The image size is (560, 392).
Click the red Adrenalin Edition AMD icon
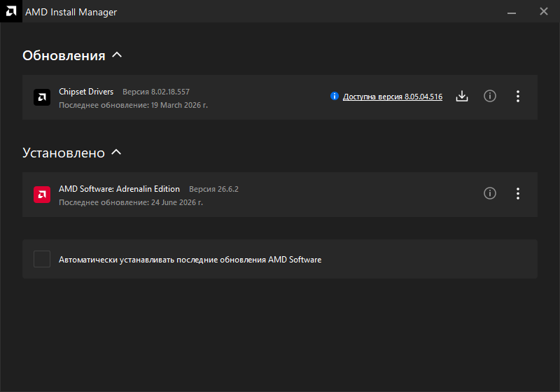42,194
